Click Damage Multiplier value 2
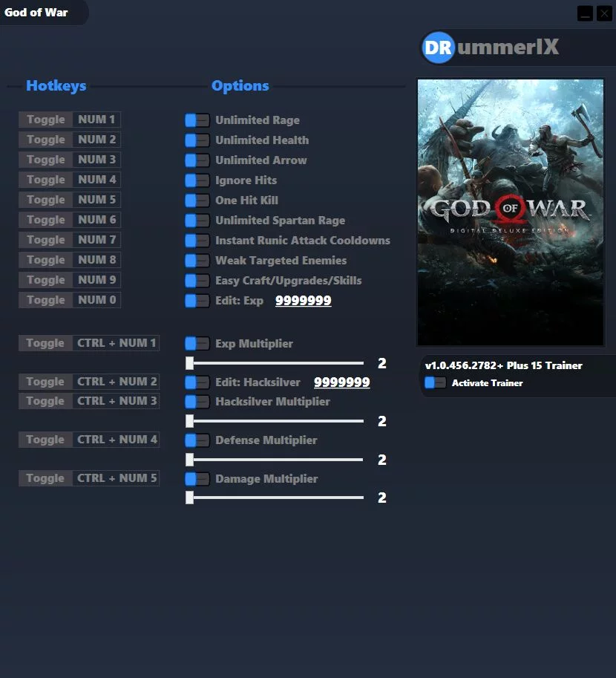Image resolution: width=616 pixels, height=678 pixels. 382,498
